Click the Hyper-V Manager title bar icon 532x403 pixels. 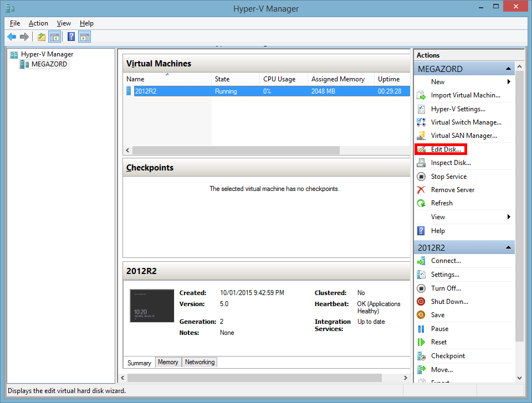coord(10,8)
